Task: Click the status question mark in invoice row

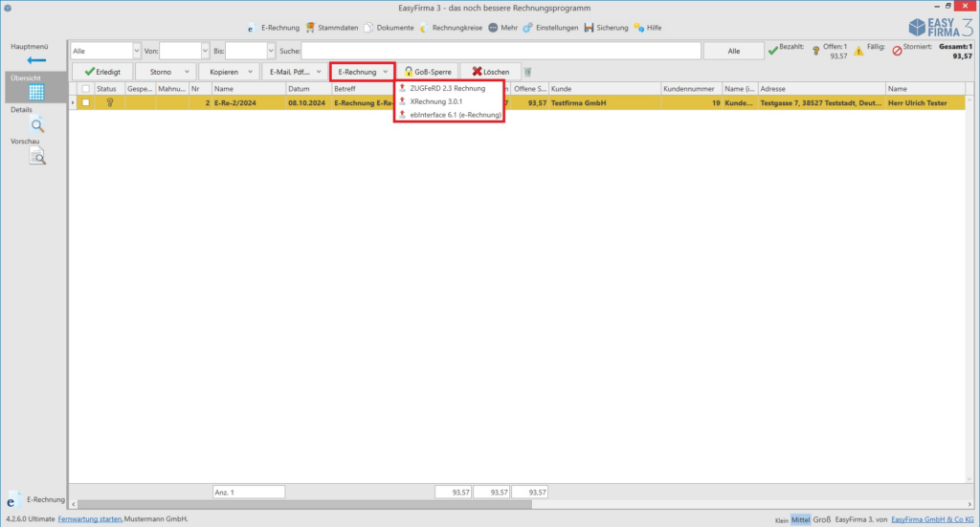Action: tap(110, 102)
